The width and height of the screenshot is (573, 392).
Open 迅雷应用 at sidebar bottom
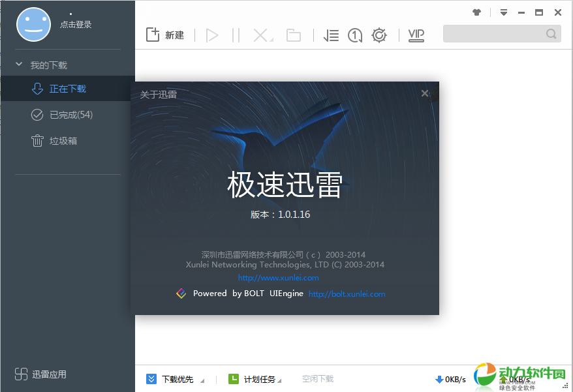click(49, 374)
